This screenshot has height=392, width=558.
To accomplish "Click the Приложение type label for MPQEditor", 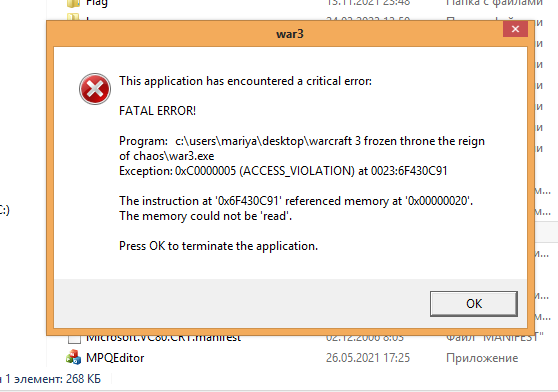I will pyautogui.click(x=482, y=358).
